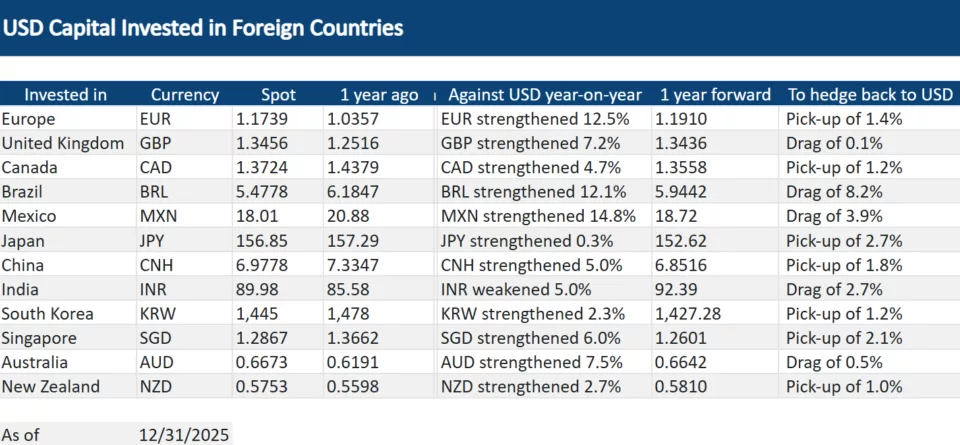Click Japan's 1 year forward value 152.62
Viewport: 960px width, 445px height.
click(x=686, y=241)
